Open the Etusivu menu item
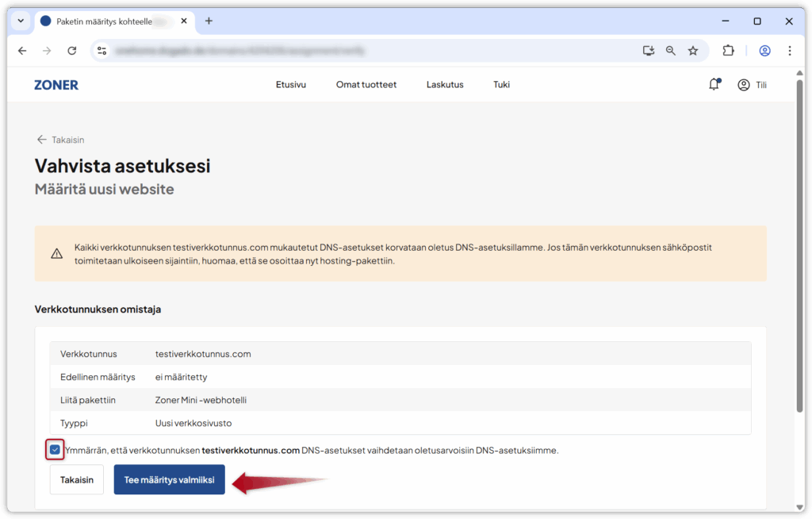 [x=290, y=85]
